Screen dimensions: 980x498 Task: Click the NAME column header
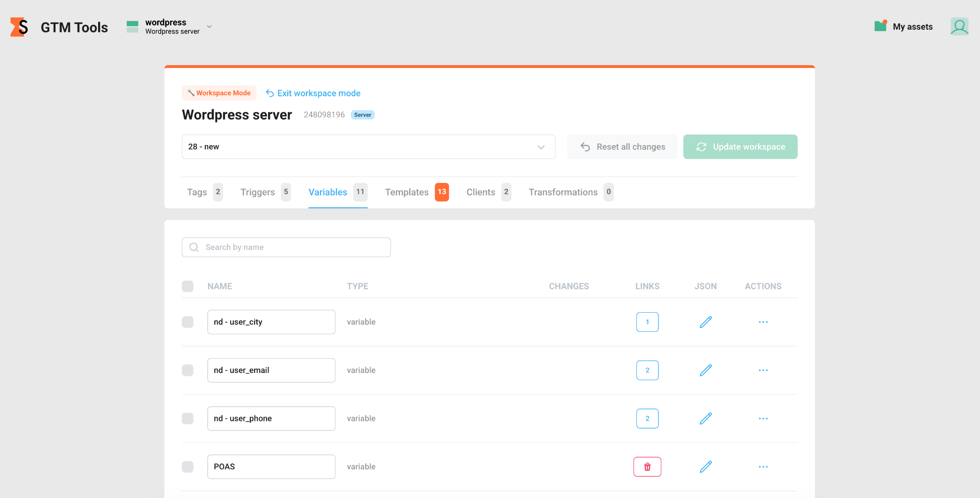coord(220,286)
